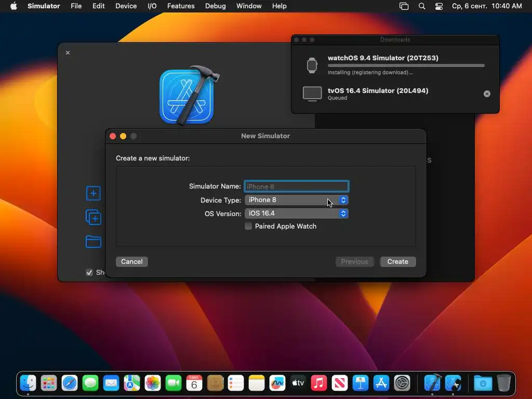Viewport: 532px width, 399px height.
Task: Open the Features menu
Action: pos(181,6)
